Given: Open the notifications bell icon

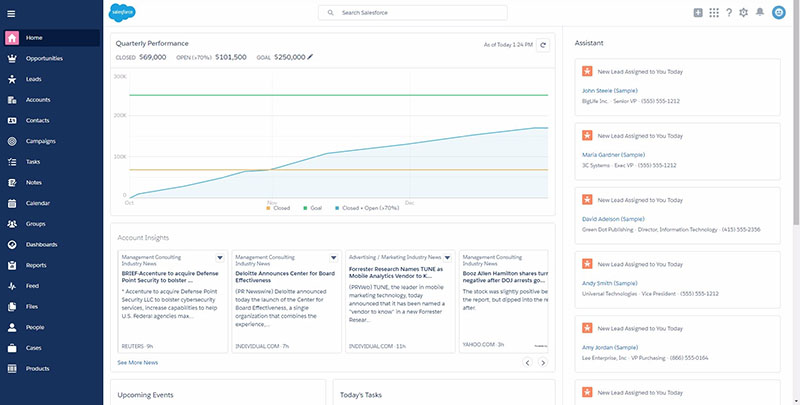Looking at the screenshot, I should 760,12.
